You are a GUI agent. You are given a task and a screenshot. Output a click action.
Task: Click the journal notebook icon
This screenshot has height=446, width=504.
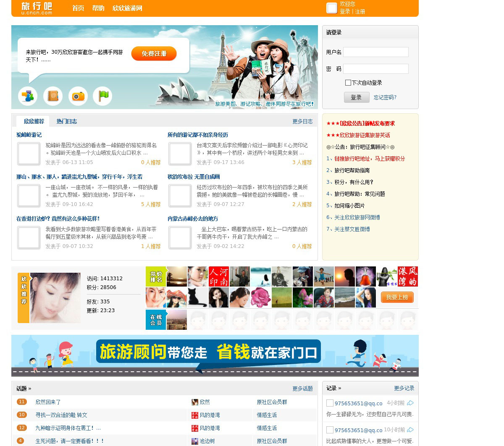pos(53,96)
